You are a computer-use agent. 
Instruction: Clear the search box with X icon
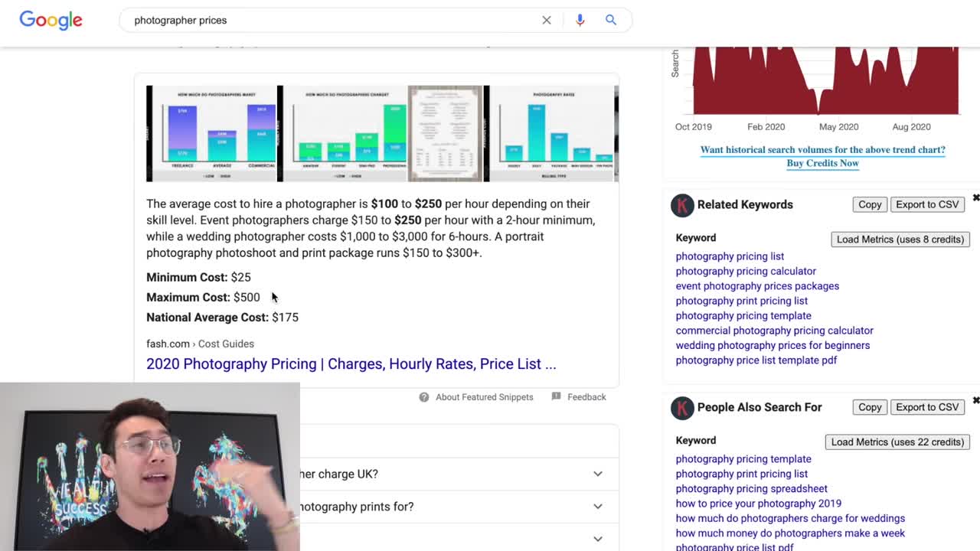[547, 20]
